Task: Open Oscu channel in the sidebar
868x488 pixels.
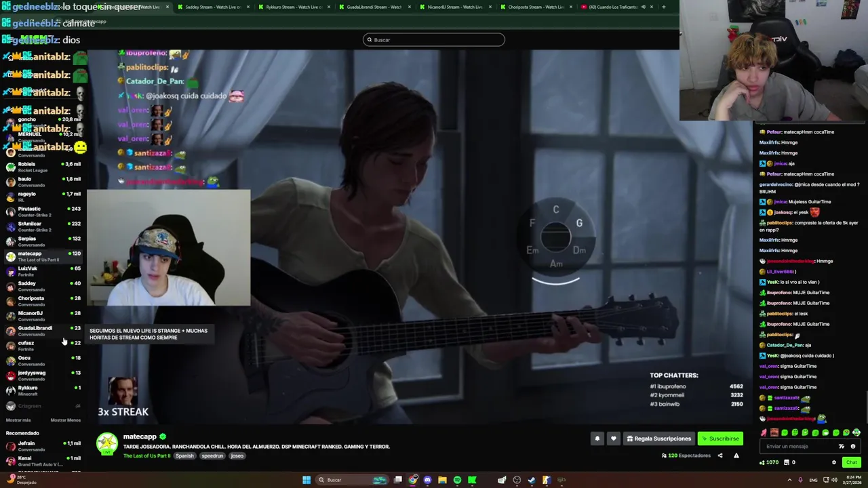Action: coord(42,361)
